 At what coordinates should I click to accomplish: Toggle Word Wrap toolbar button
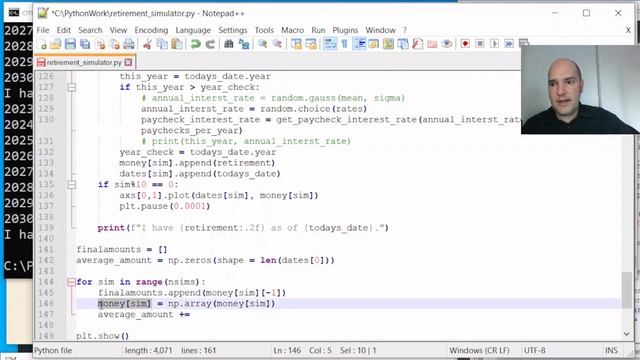click(x=330, y=44)
